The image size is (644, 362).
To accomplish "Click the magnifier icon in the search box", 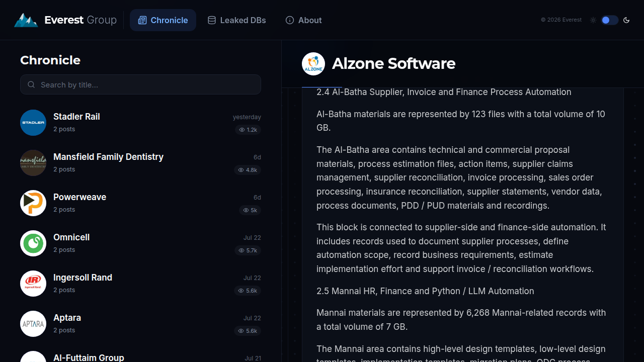I will (x=31, y=84).
